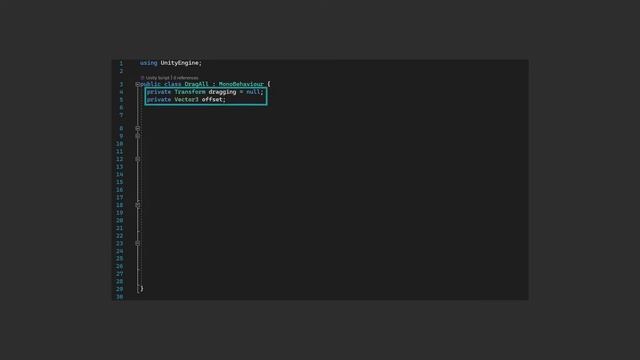Image resolution: width=640 pixels, height=360 pixels.
Task: Click line number 7 in the gutter
Action: tap(121, 116)
